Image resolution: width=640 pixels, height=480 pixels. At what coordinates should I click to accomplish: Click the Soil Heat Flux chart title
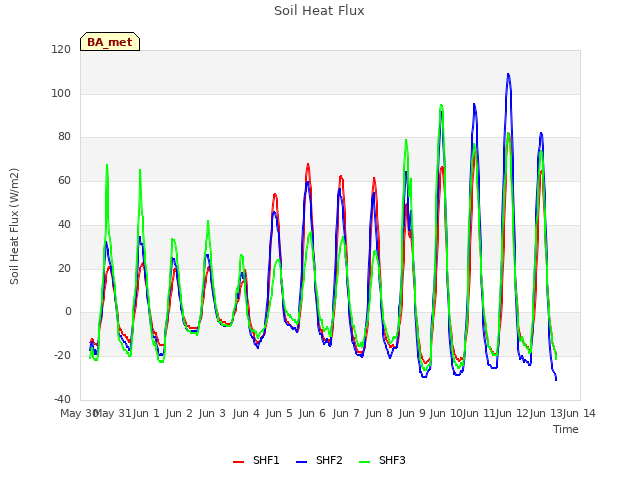[319, 11]
